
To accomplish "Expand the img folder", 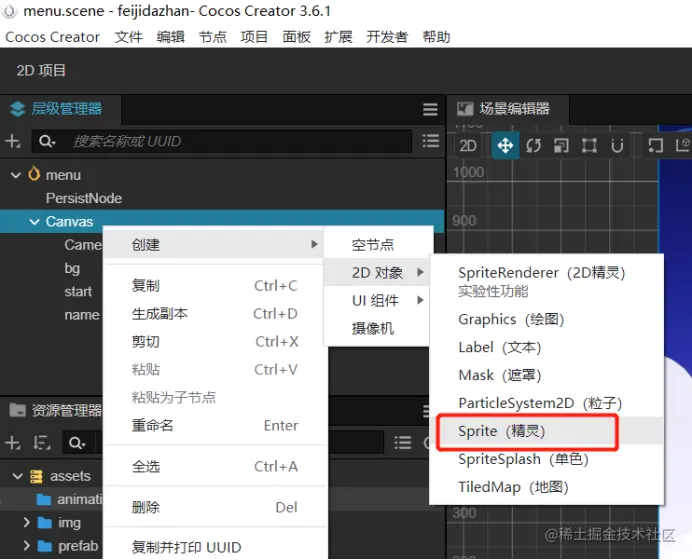I will click(x=26, y=522).
